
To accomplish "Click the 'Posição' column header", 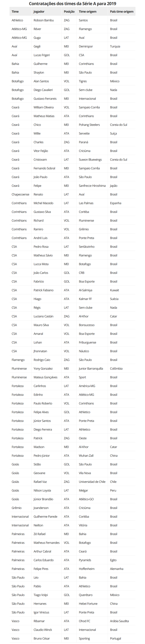I will (x=69, y=11).
